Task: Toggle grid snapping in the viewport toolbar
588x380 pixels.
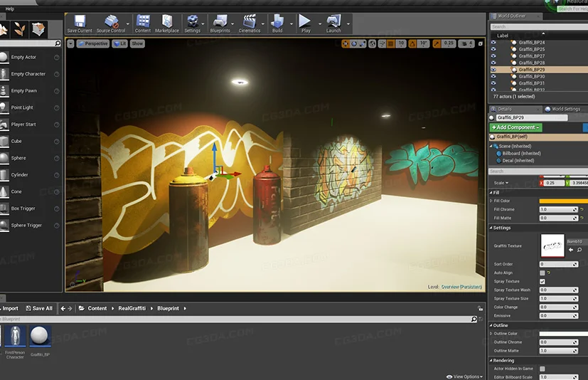Action: 391,44
